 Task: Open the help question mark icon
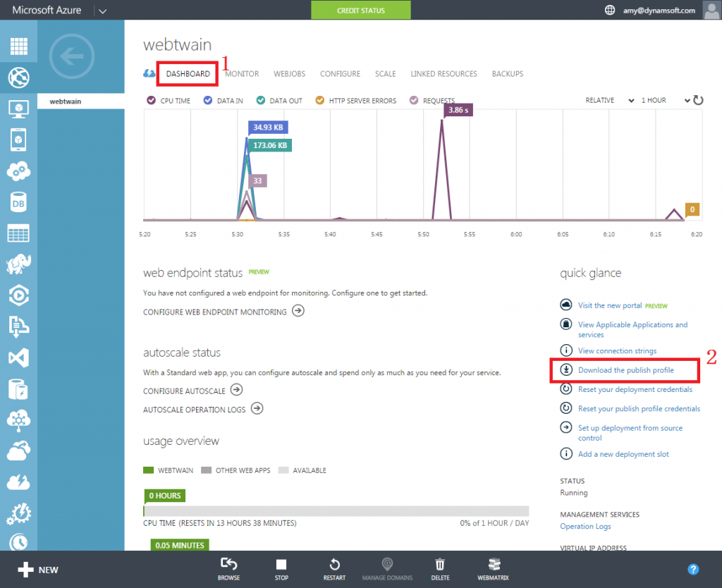(693, 569)
